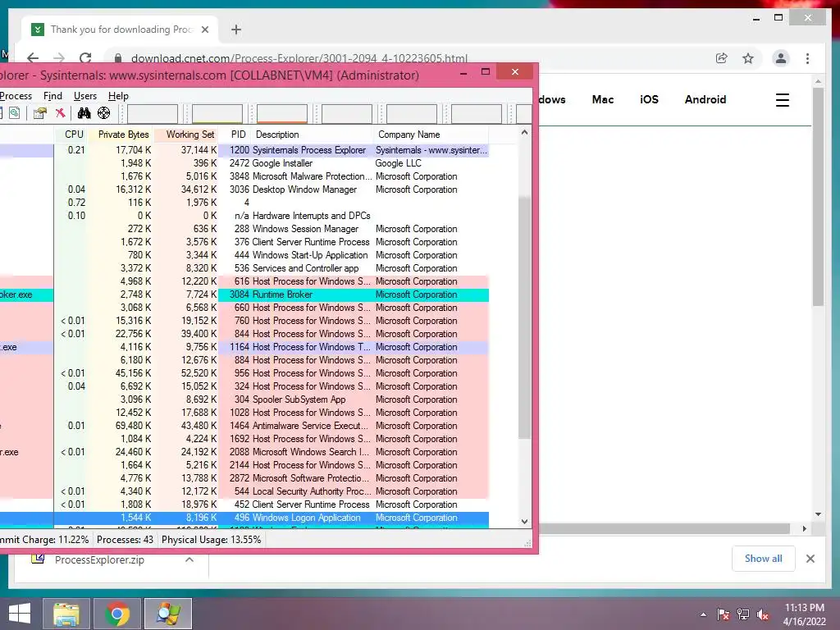This screenshot has width=840, height=630.
Task: Select Antimalware Service Executable row
Action: coord(244,426)
